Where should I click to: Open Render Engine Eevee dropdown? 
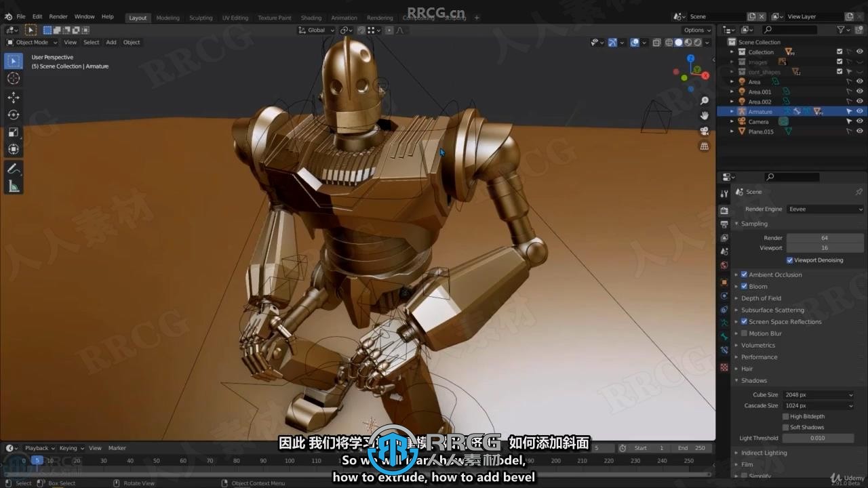point(825,209)
